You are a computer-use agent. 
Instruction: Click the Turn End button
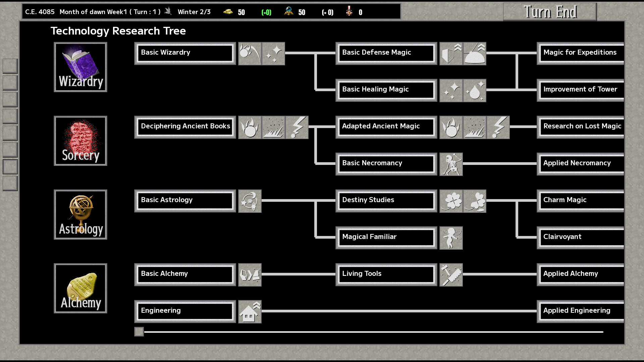(x=550, y=12)
